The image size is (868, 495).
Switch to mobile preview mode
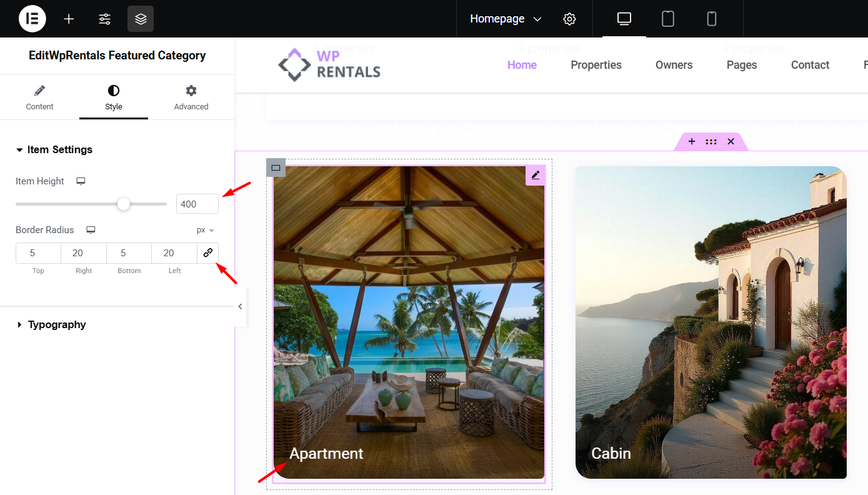coord(711,19)
